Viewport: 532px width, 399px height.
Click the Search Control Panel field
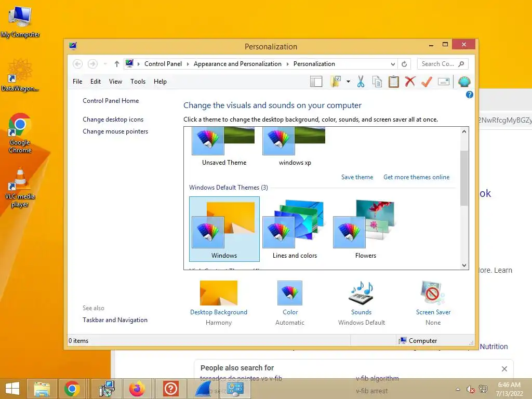(443, 64)
